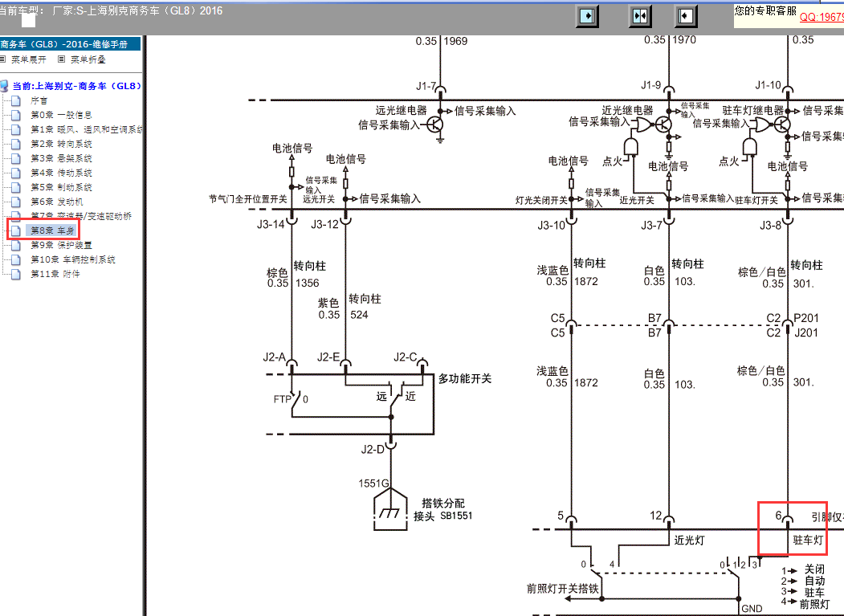Open chapter 第2章 转向系统
This screenshot has width=844, height=616.
(x=61, y=144)
